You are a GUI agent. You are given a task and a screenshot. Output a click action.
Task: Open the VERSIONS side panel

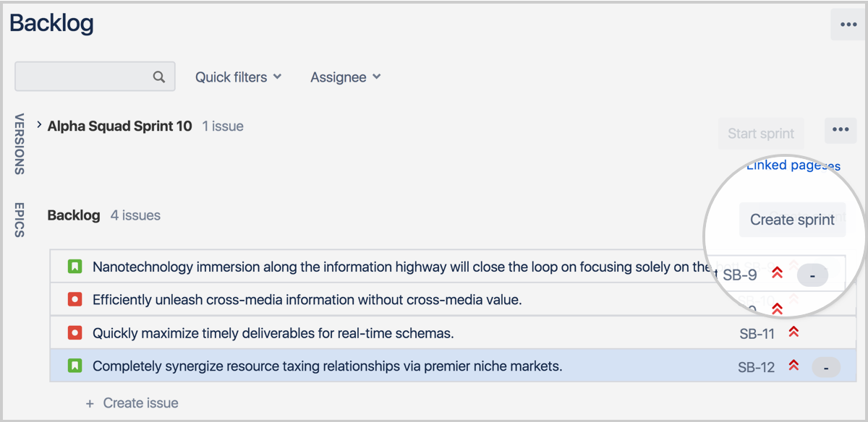pyautogui.click(x=17, y=145)
